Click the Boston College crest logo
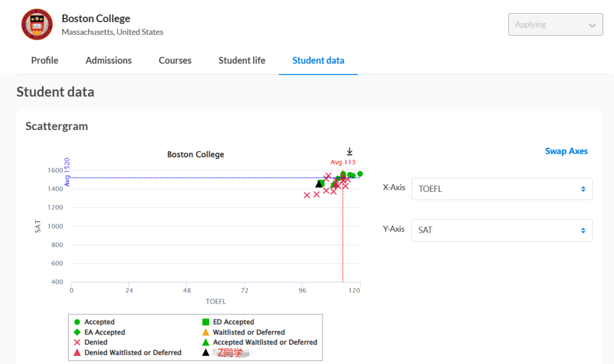The height and width of the screenshot is (364, 614). [37, 24]
